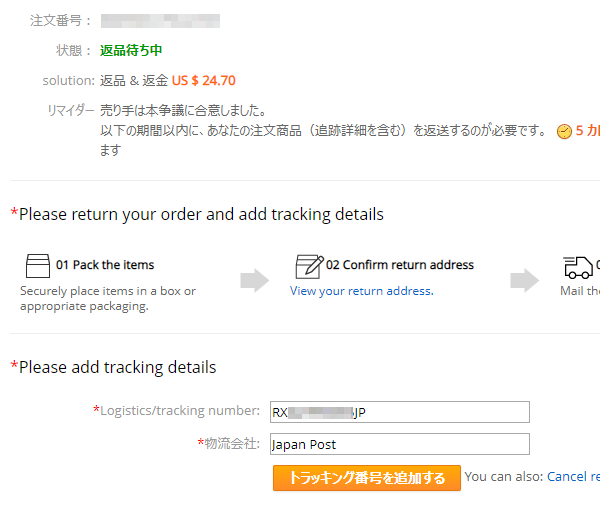Click the Cancel link next to You can also
Screen dimensions: 600x508
[573, 477]
